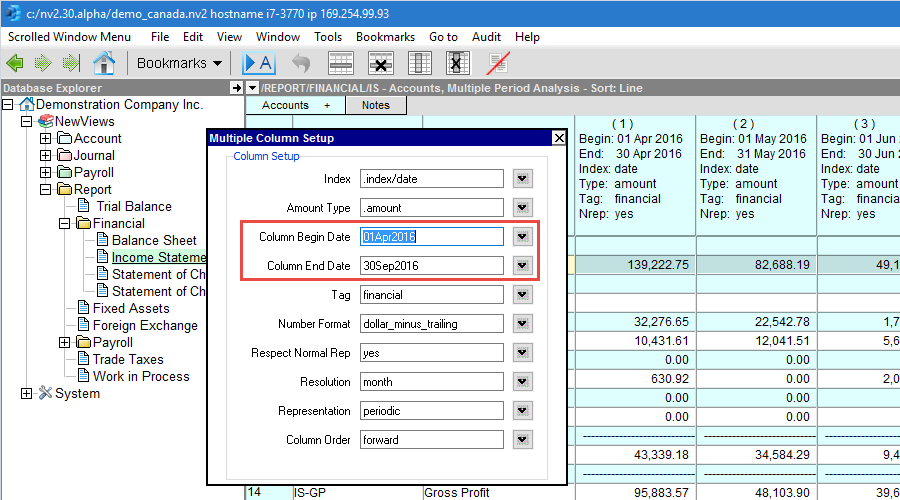Expand the Account folder in tree
900x500 pixels.
[x=45, y=139]
